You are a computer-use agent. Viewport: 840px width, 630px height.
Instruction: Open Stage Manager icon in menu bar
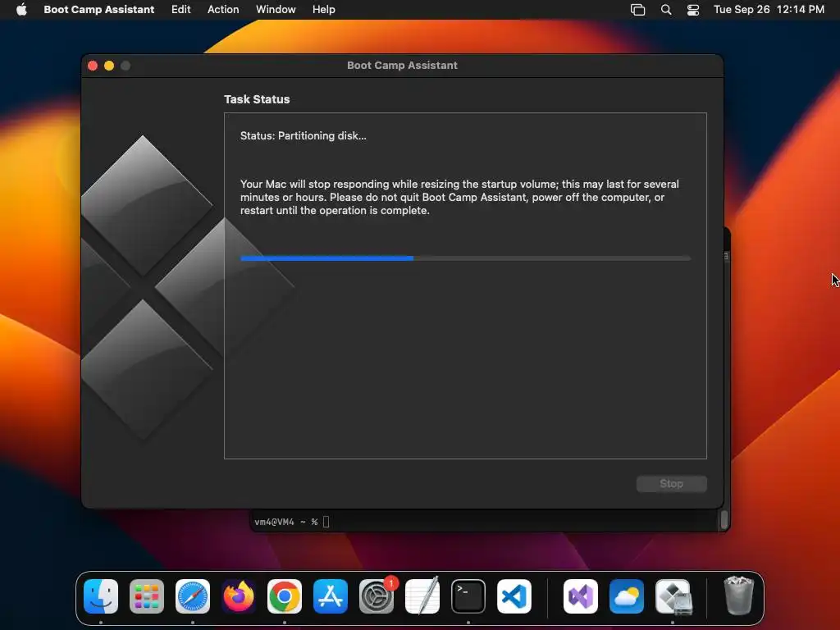pos(637,9)
